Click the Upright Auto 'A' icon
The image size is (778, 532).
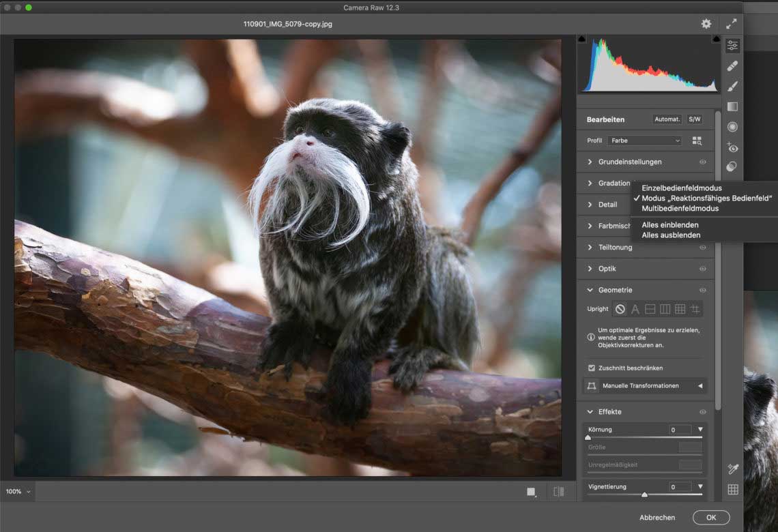tap(635, 309)
